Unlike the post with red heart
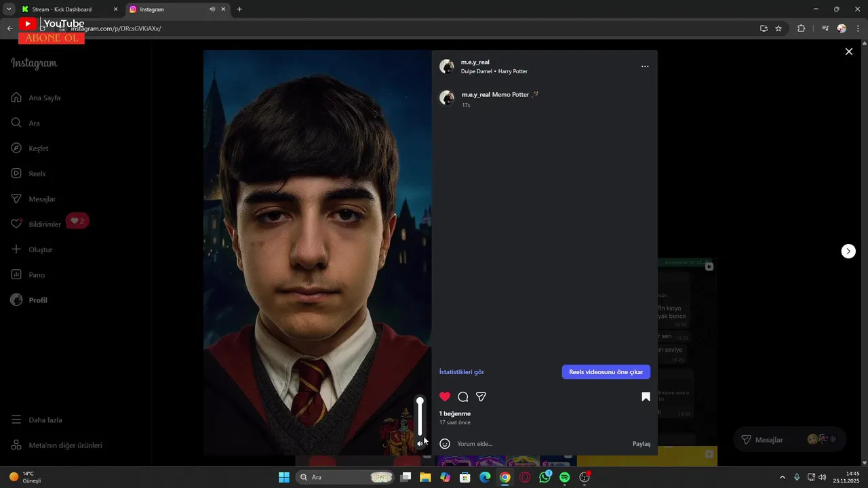Viewport: 868px width, 488px height. click(x=445, y=397)
